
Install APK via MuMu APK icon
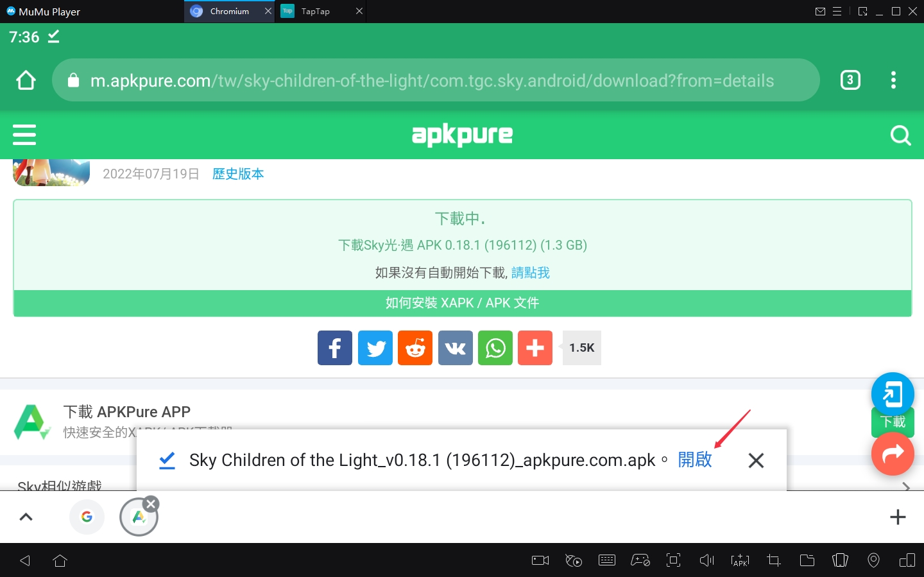point(740,560)
